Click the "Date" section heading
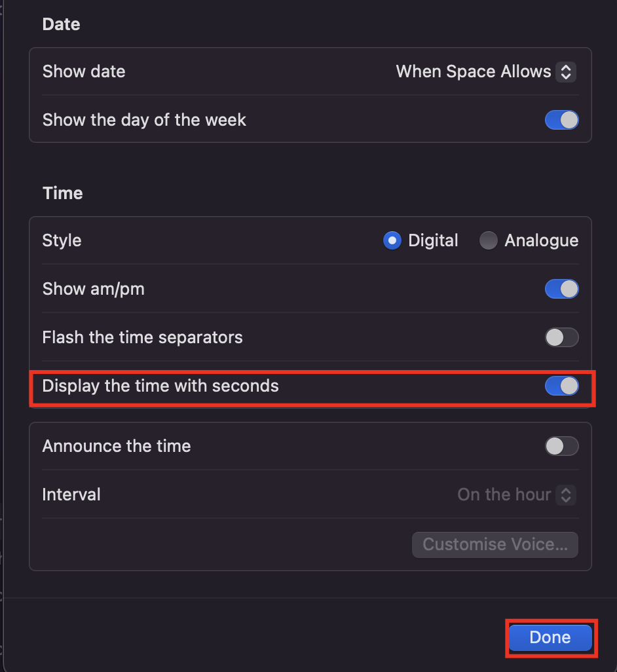The image size is (617, 672). tap(61, 24)
